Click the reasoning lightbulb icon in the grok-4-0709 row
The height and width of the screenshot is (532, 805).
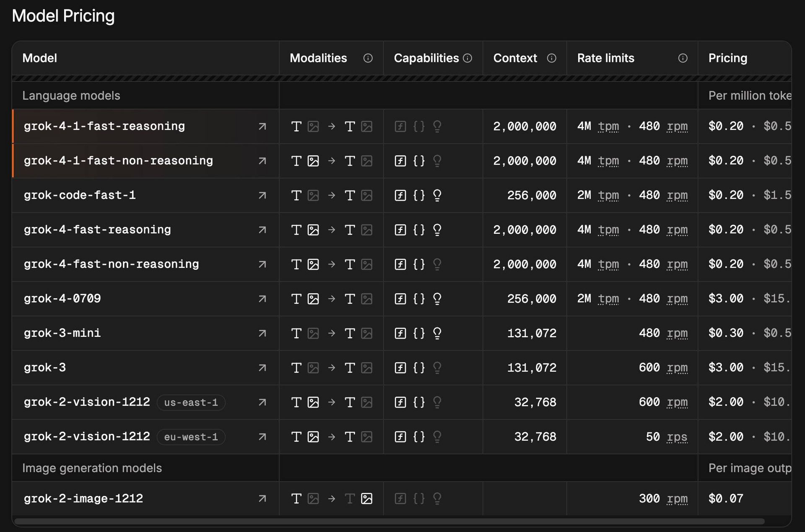[x=437, y=299]
